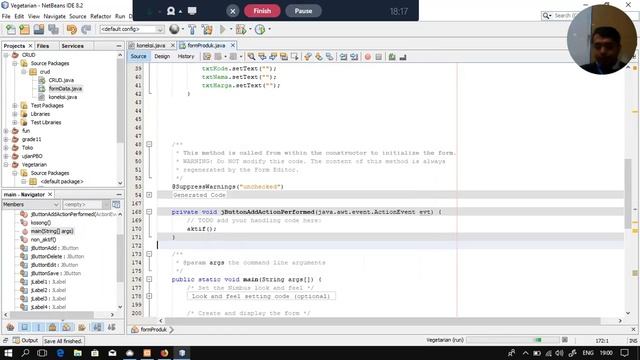Toggle Show Fields filter in Navigator
The image size is (640, 360).
click(x=24, y=327)
